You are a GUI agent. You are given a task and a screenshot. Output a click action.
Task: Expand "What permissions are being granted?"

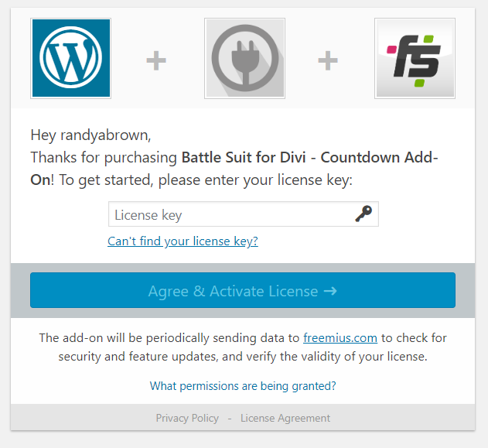[x=243, y=385]
